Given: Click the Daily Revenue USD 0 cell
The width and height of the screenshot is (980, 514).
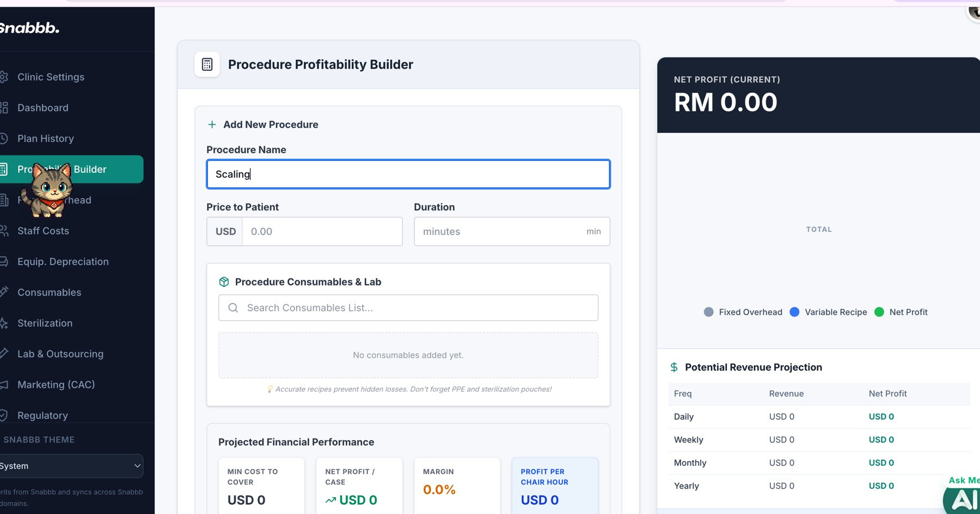Looking at the screenshot, I should point(781,417).
